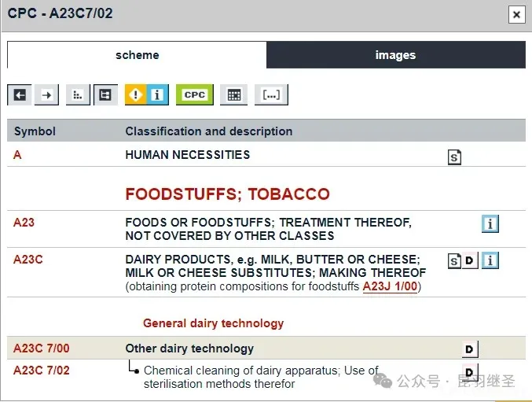Viewport: 532px width, 402px height.
Task: Switch to the images tab
Action: tap(395, 55)
